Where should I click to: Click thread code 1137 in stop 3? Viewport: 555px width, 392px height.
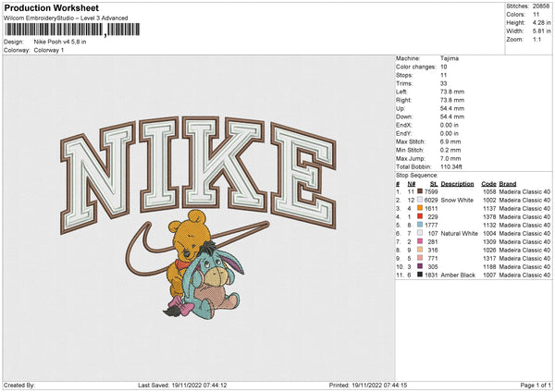click(x=489, y=208)
